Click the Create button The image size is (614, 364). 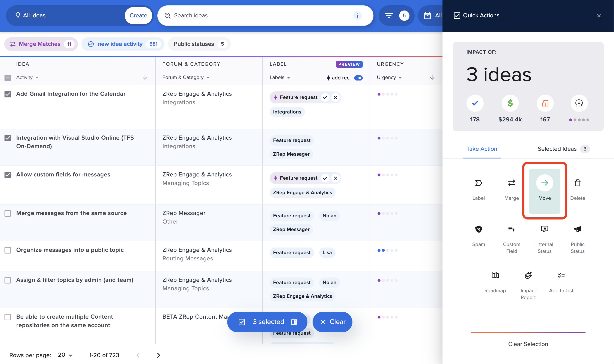(x=138, y=15)
